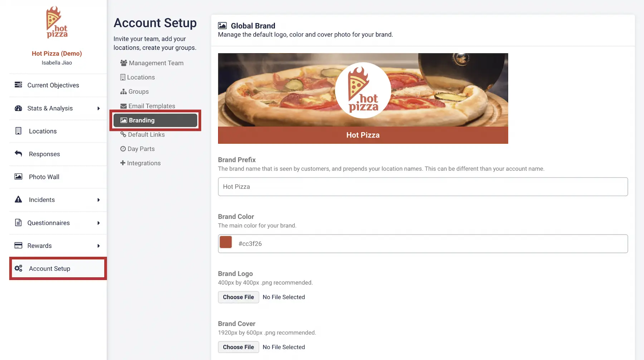The height and width of the screenshot is (360, 644).
Task: Expand the Rewards submenu arrow
Action: point(98,246)
